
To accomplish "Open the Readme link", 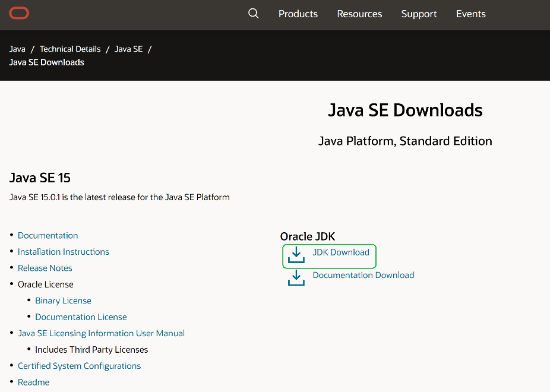I will click(34, 382).
